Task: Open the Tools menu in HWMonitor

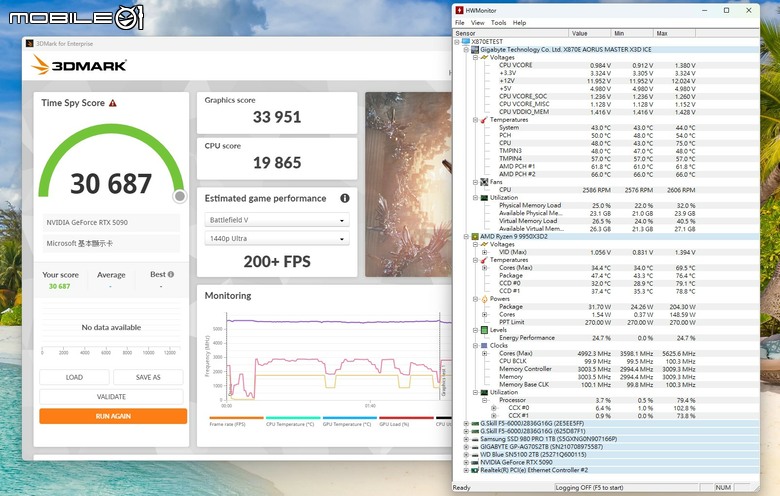Action: [498, 23]
